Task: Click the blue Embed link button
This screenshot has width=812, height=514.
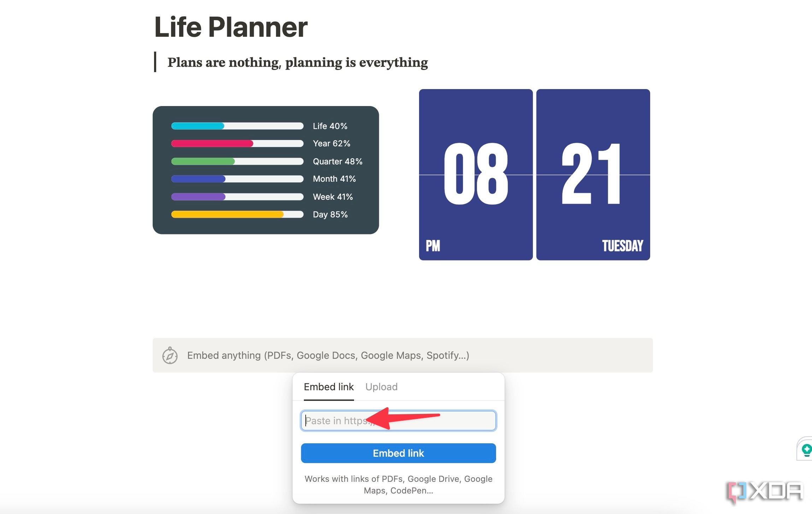Action: point(398,453)
